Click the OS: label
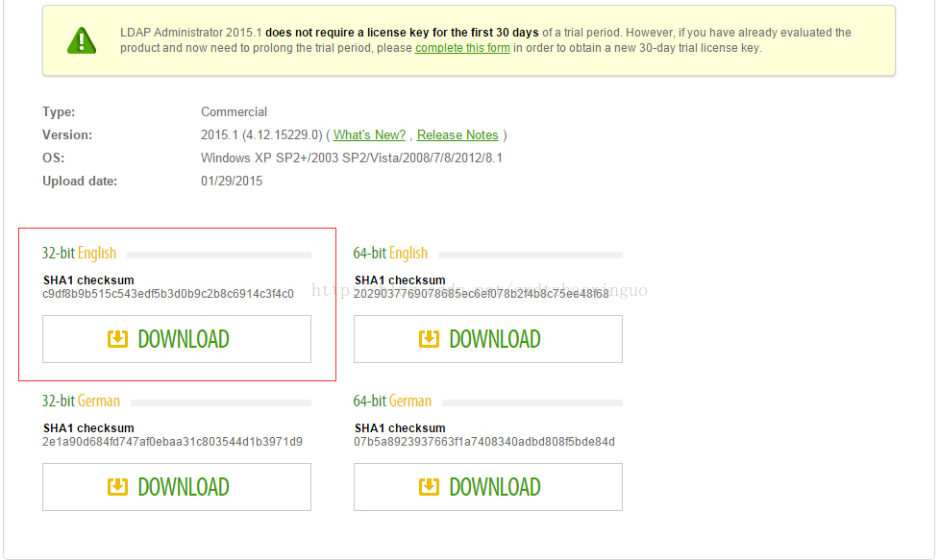Viewport: 940px width, 560px height. point(54,158)
